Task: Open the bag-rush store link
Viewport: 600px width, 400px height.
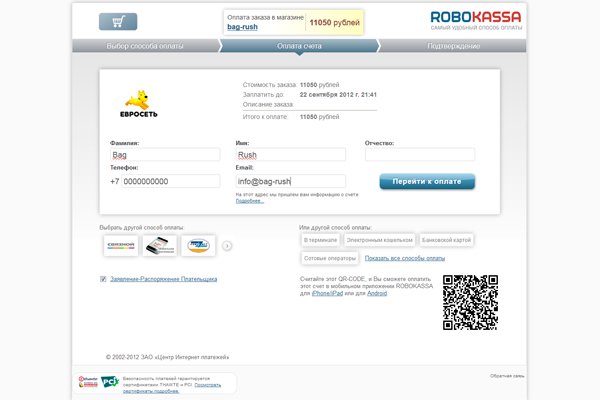Action: pyautogui.click(x=243, y=28)
